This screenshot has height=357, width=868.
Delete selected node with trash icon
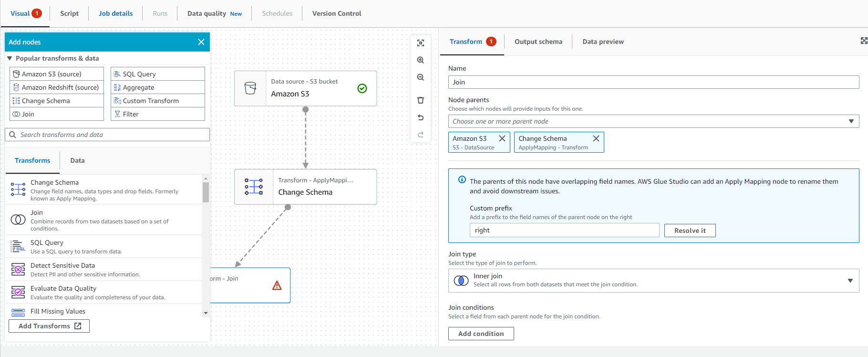coord(421,100)
